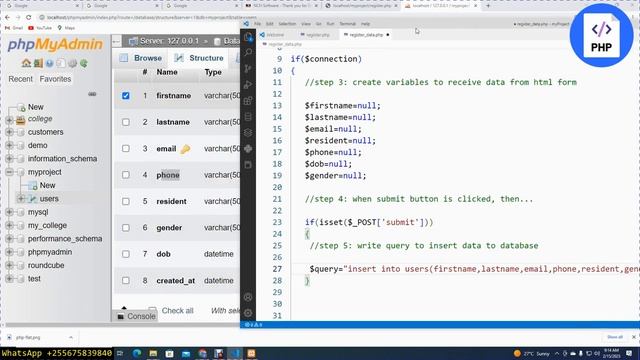Open File Explorer from taskbar

pyautogui.click(x=153, y=353)
